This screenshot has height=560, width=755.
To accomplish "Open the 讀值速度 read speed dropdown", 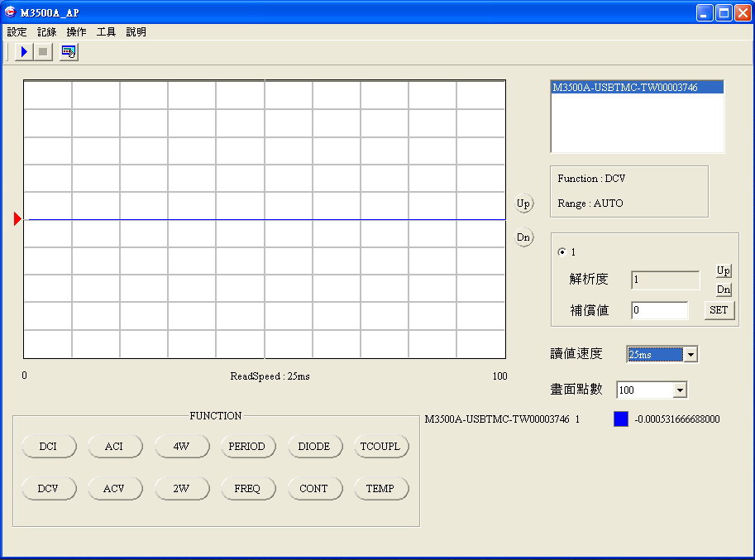I will 690,354.
